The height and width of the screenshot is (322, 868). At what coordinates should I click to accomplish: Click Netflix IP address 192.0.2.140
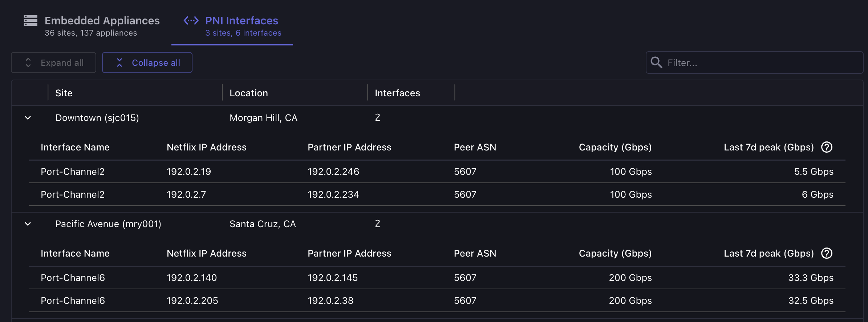[192, 278]
